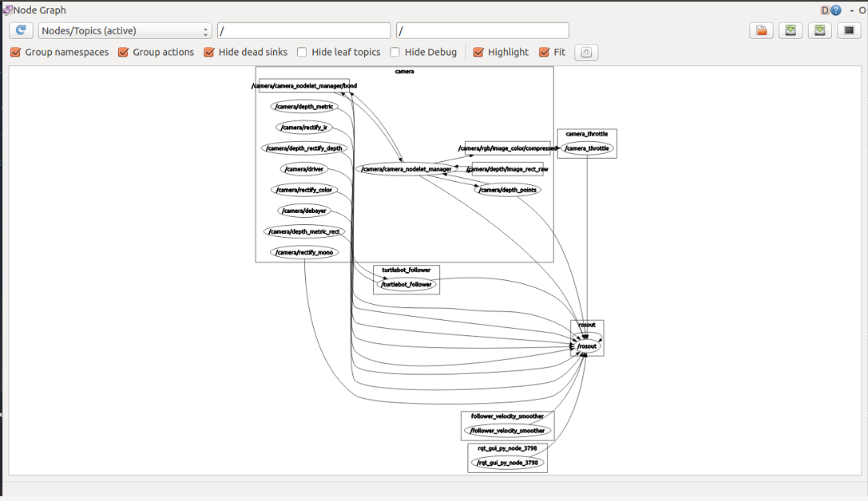This screenshot has height=501, width=868.
Task: Select the /camera/depth_metric node
Action: click(x=304, y=107)
